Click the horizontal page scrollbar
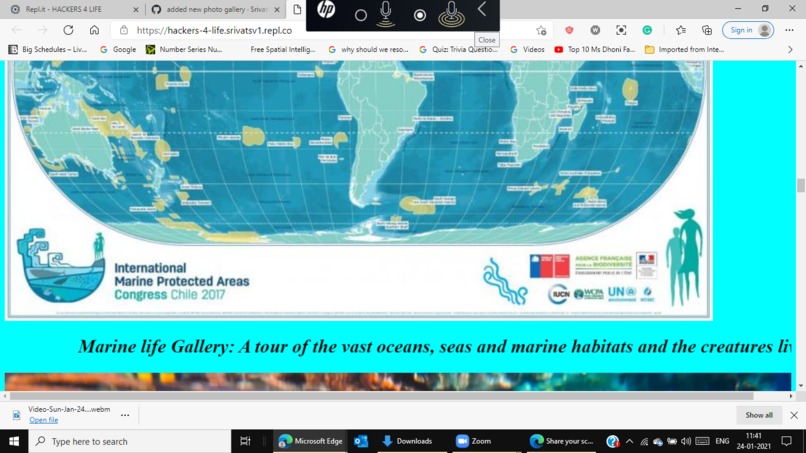 coord(381,396)
